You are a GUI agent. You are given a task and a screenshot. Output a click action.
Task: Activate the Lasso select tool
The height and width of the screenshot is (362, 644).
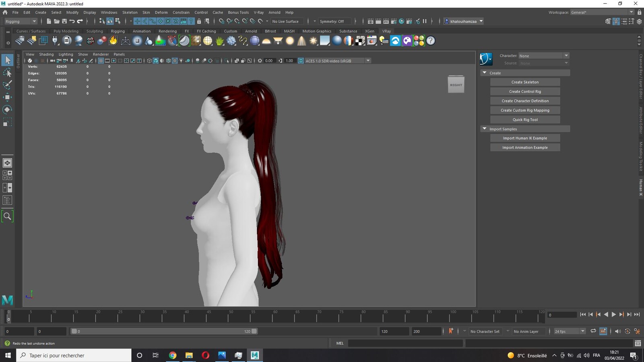point(7,73)
